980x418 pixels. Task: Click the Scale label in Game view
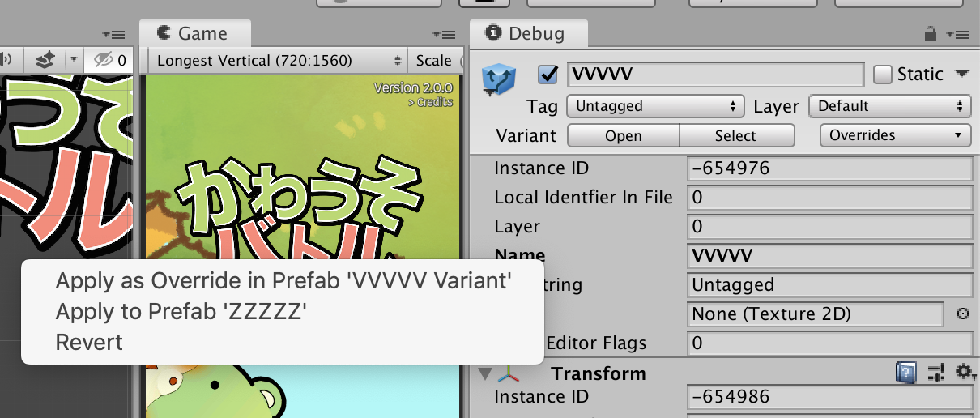pyautogui.click(x=433, y=61)
